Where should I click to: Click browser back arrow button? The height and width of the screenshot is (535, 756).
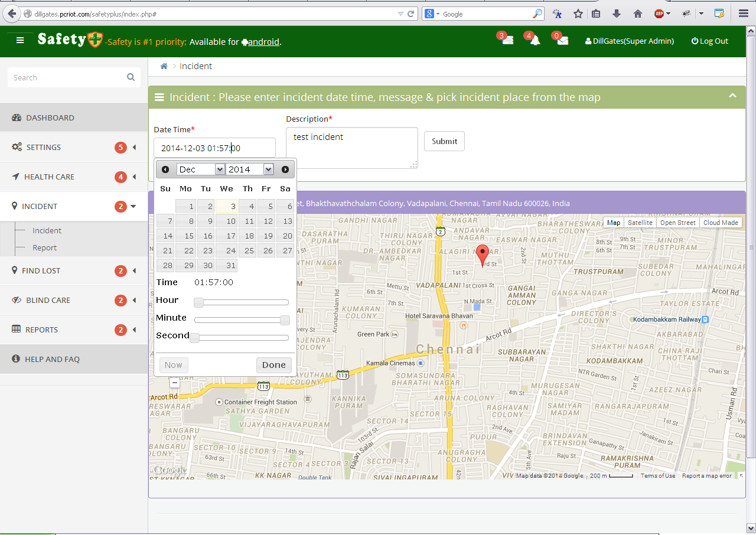11,14
